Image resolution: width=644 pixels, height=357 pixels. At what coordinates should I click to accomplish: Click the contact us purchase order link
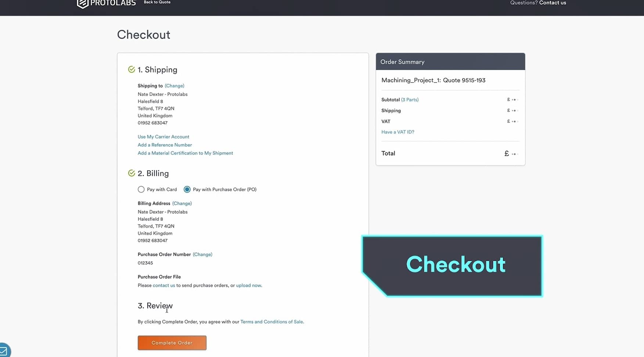click(164, 285)
